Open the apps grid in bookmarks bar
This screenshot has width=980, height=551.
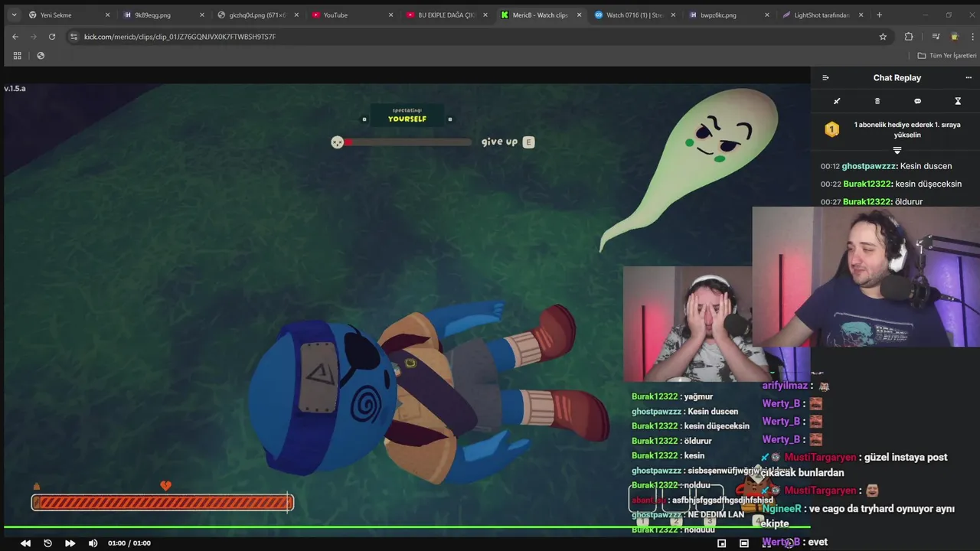pyautogui.click(x=17, y=55)
